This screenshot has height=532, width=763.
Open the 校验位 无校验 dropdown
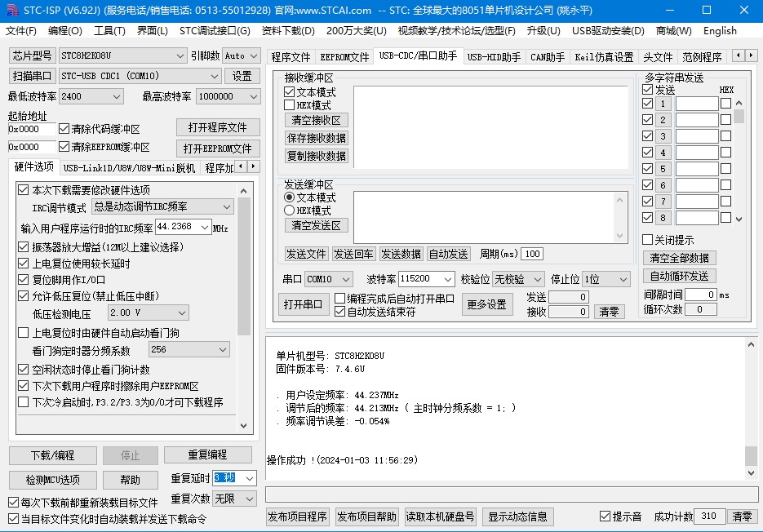537,279
